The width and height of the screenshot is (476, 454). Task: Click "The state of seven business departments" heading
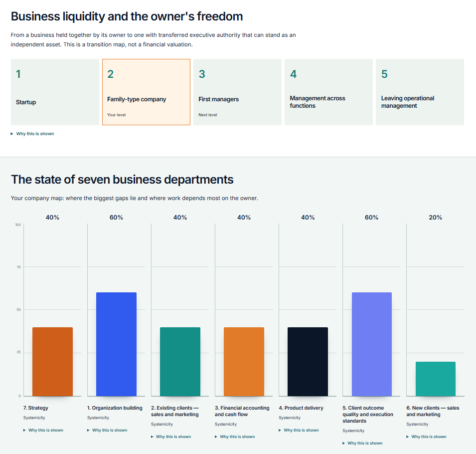pyautogui.click(x=122, y=180)
